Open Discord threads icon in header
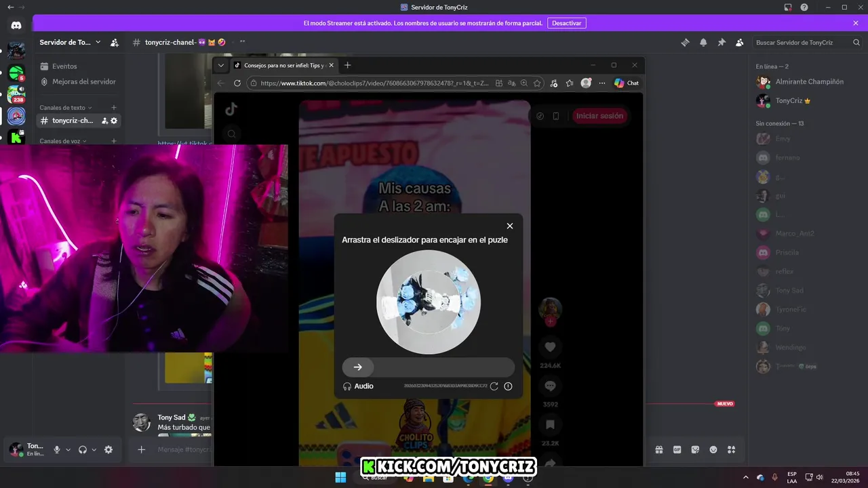Image resolution: width=868 pixels, height=488 pixels. (x=685, y=42)
